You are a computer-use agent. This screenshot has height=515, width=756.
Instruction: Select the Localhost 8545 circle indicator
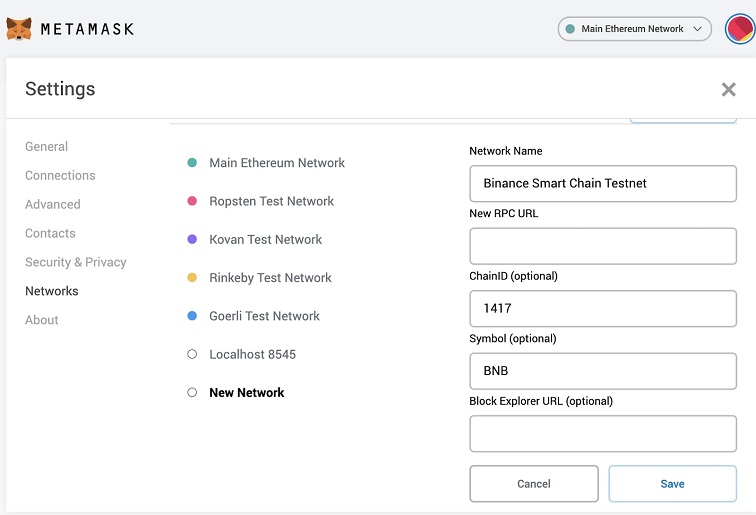192,355
